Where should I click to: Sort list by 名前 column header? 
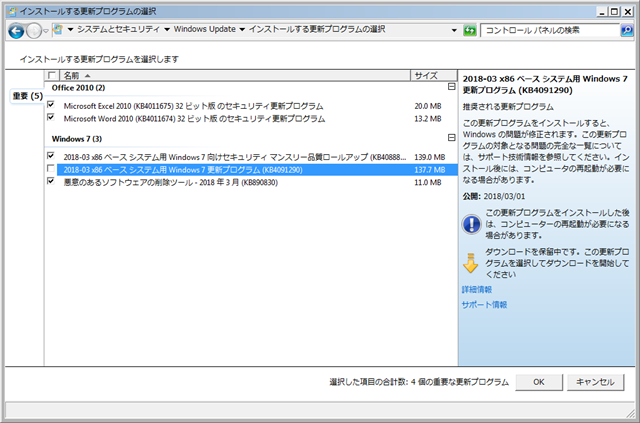[x=235, y=76]
